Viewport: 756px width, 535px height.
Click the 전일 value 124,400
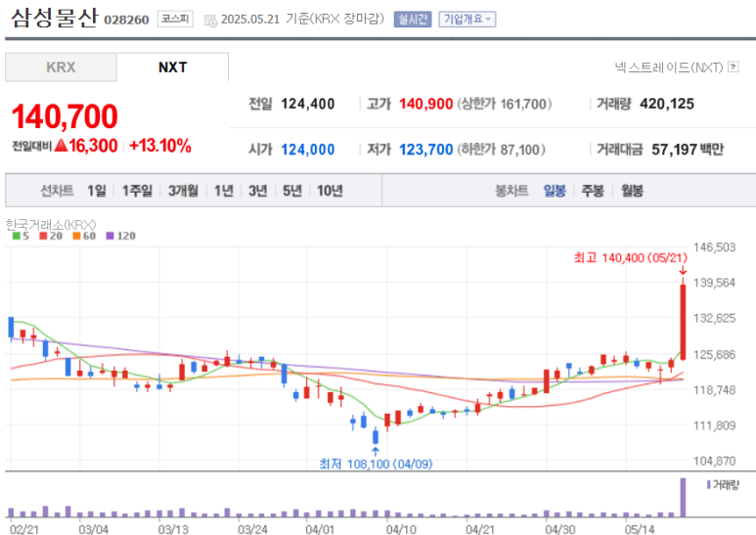click(x=308, y=104)
